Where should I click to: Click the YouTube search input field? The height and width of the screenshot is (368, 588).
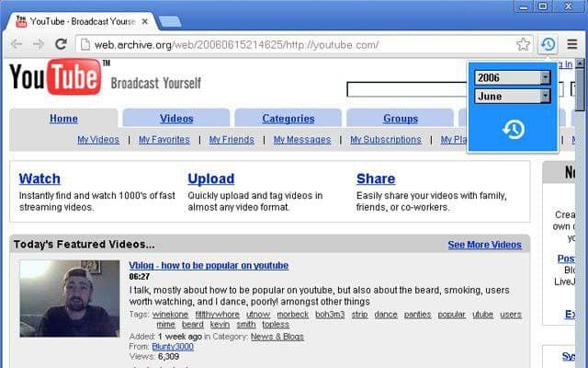pos(407,89)
